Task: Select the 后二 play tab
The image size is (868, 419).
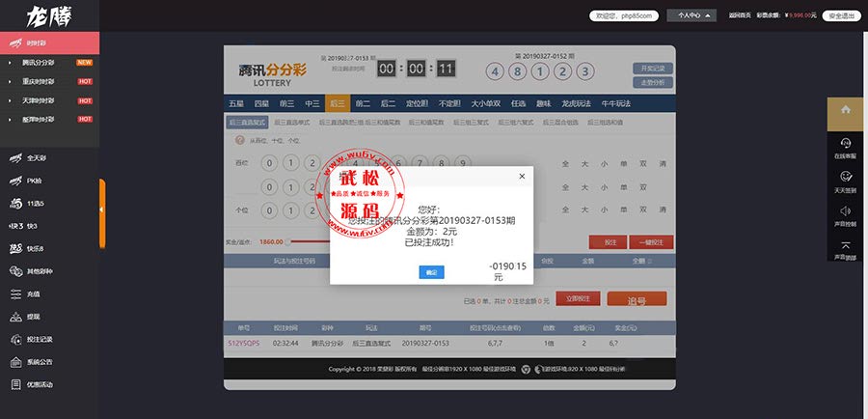Action: click(x=388, y=103)
